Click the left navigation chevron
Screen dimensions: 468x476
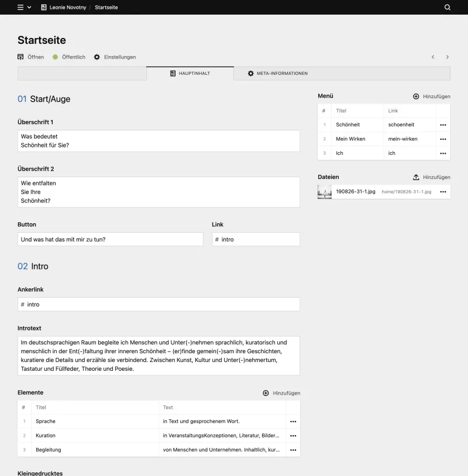pos(433,57)
